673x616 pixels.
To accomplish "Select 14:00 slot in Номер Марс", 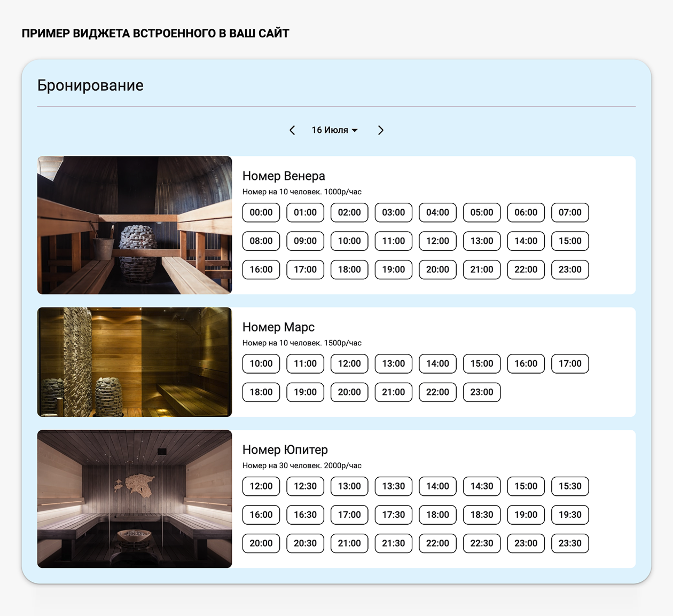I will point(438,364).
